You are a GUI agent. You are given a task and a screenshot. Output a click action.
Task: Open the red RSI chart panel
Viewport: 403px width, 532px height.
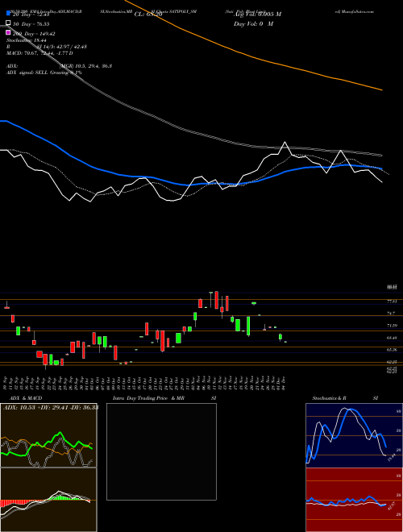click(354, 500)
